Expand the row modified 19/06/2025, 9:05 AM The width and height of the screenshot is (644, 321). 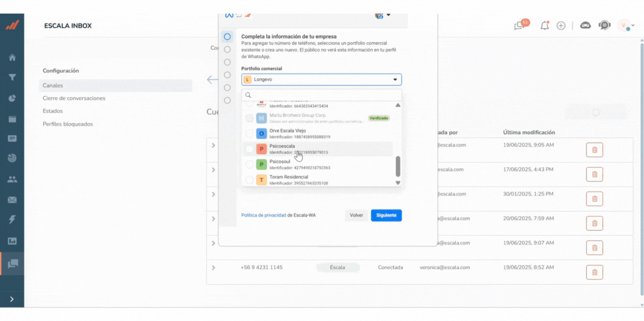[213, 145]
